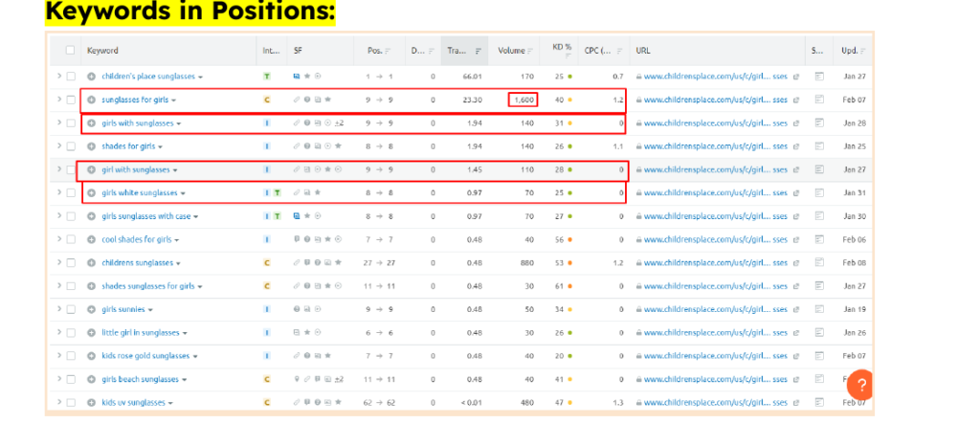980x446 pixels.
Task: Click plus icon beside 'shades for girls'
Action: click(x=91, y=146)
